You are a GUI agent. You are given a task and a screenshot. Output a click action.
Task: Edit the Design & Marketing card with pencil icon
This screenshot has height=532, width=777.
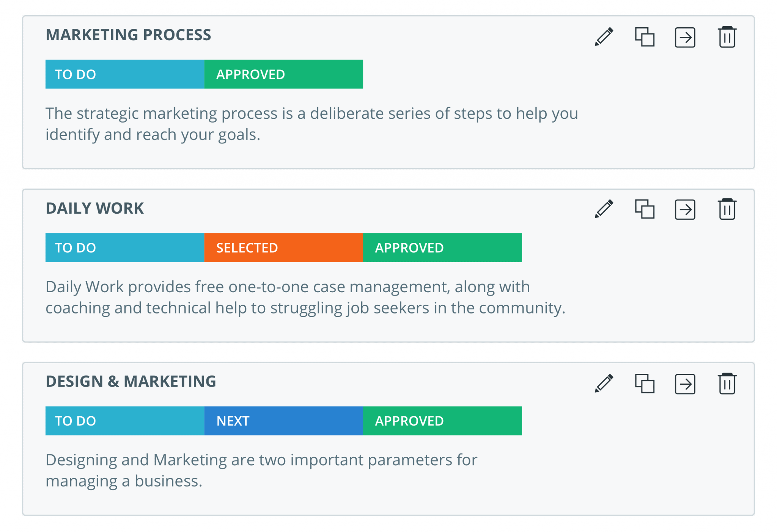pos(604,383)
